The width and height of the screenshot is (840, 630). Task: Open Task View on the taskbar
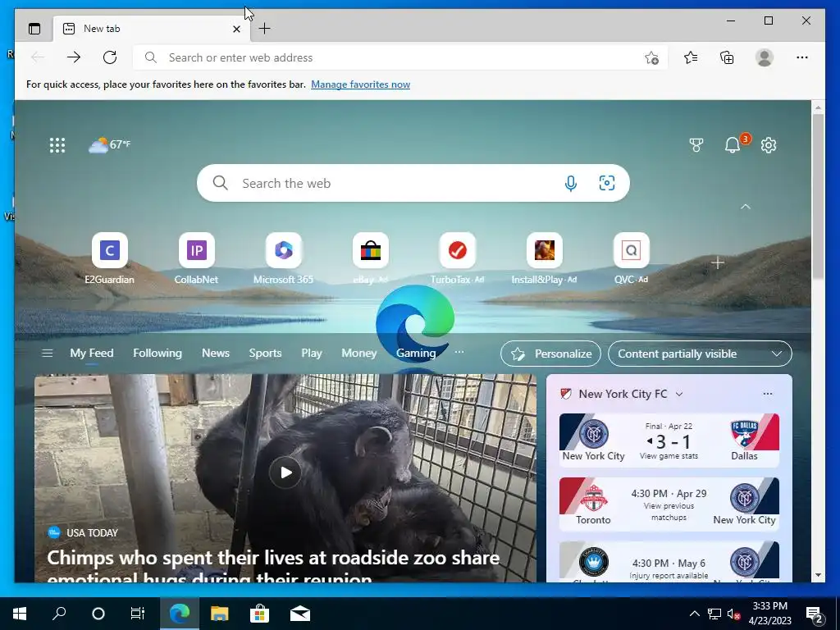(138, 614)
